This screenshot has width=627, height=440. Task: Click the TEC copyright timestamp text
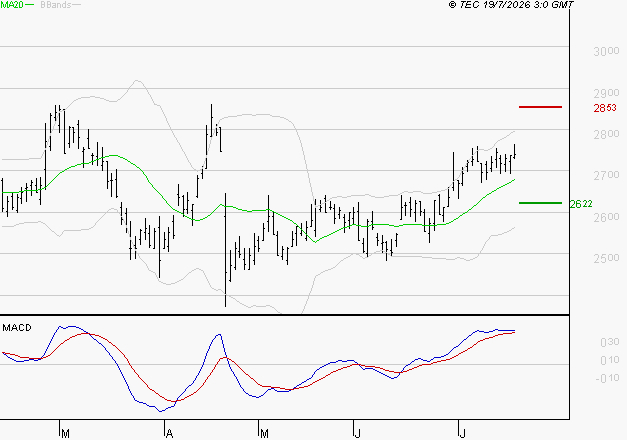point(511,4)
